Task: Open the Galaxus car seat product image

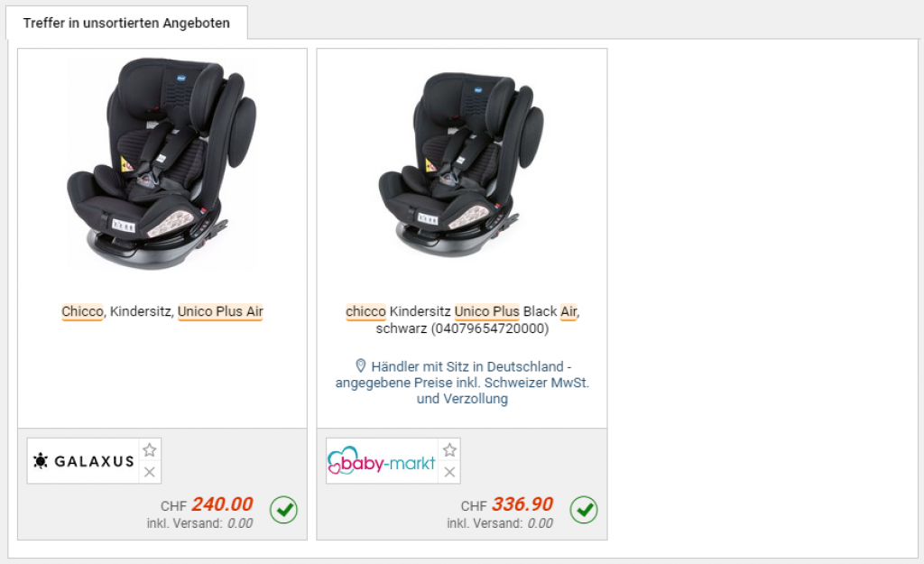Action: coord(162,164)
